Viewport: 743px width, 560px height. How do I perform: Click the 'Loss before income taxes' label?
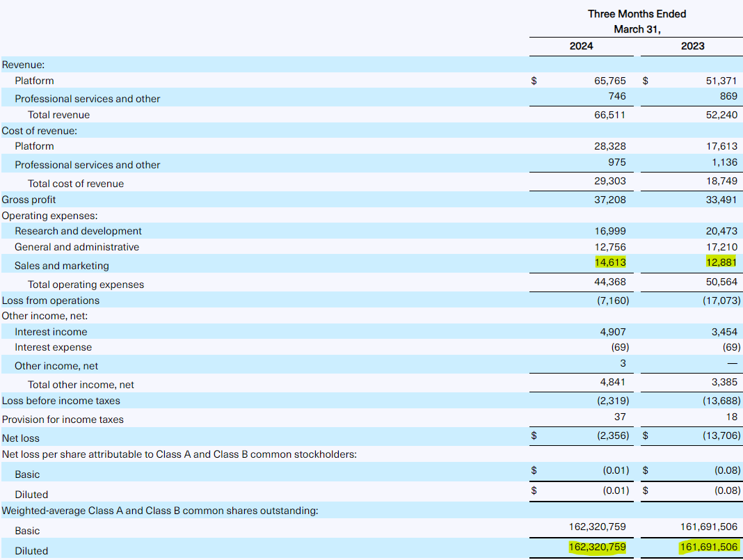61,400
